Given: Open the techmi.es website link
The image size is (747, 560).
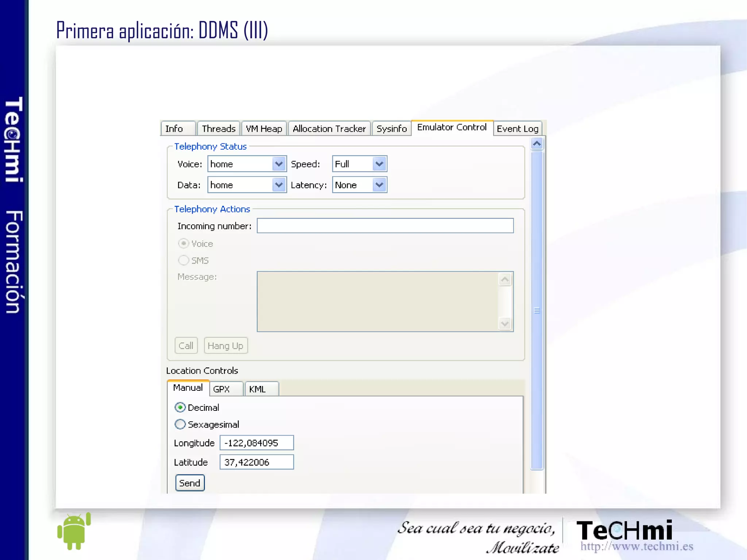Looking at the screenshot, I should (x=636, y=546).
